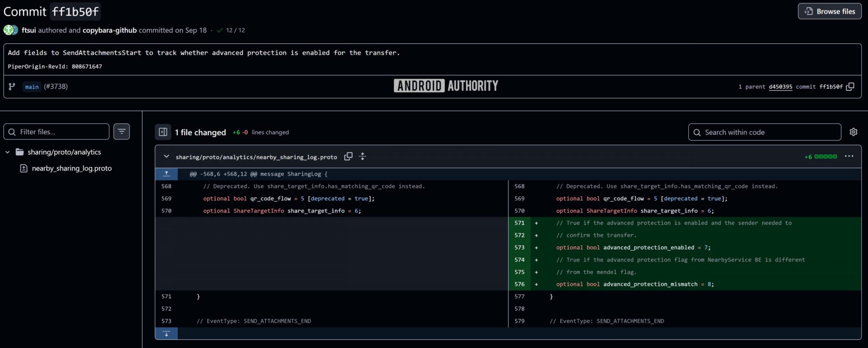Expand hidden lines below line 573
Screen dimensions: 868x348
pyautogui.click(x=166, y=334)
